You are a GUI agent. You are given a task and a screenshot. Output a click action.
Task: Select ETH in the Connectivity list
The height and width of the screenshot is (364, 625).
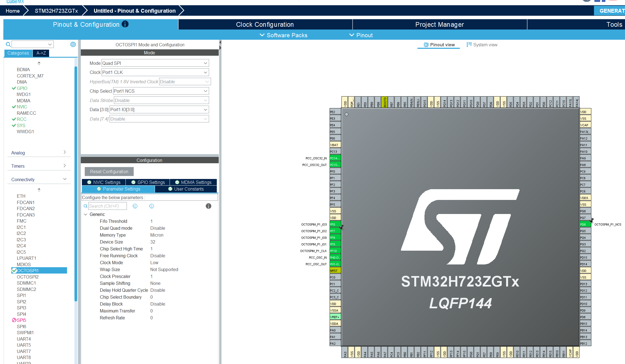(x=21, y=196)
